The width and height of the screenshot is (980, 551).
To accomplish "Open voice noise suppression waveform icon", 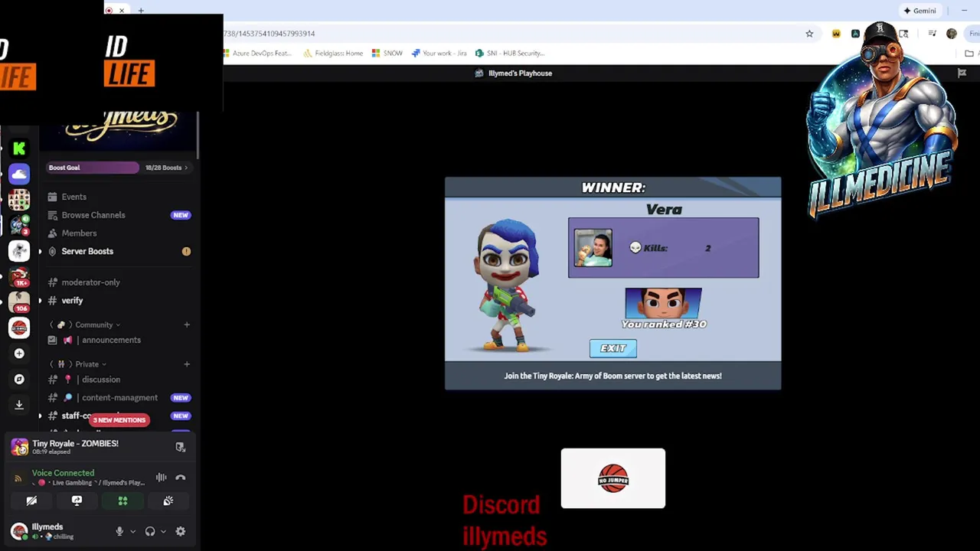I will pos(161,478).
